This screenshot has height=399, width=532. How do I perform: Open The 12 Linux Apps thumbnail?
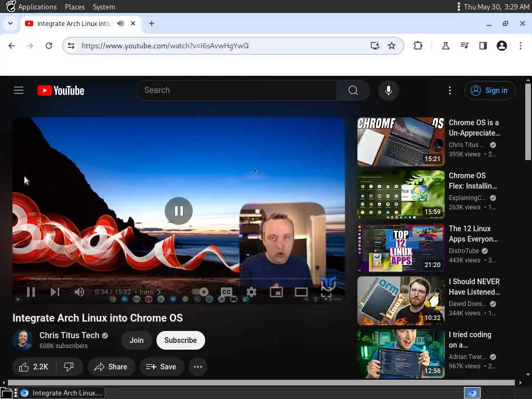401,248
